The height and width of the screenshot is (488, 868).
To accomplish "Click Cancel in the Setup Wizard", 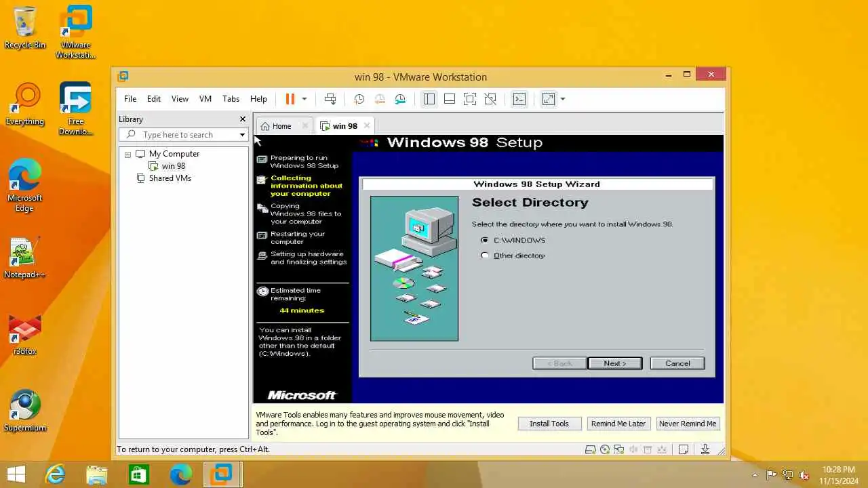I will [x=677, y=363].
